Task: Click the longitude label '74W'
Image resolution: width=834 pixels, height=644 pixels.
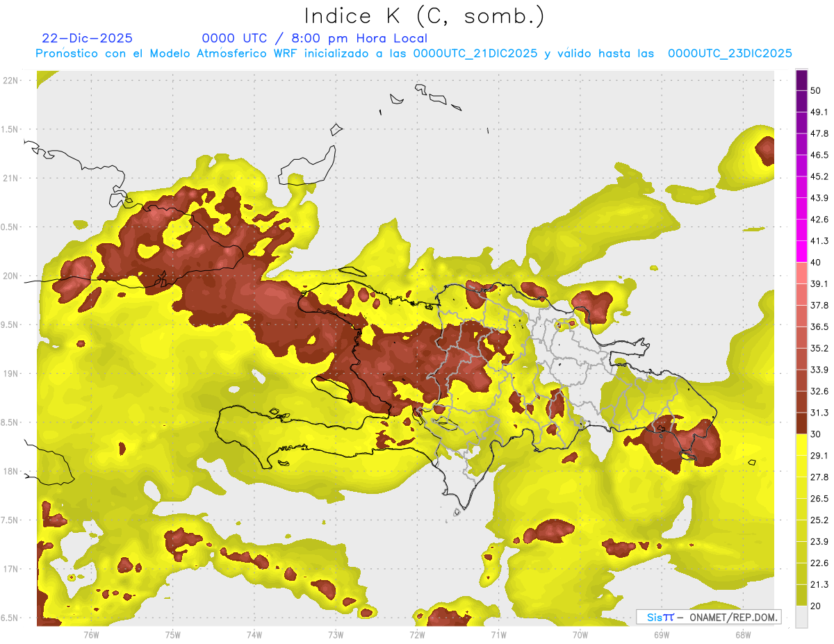Action: pyautogui.click(x=254, y=635)
